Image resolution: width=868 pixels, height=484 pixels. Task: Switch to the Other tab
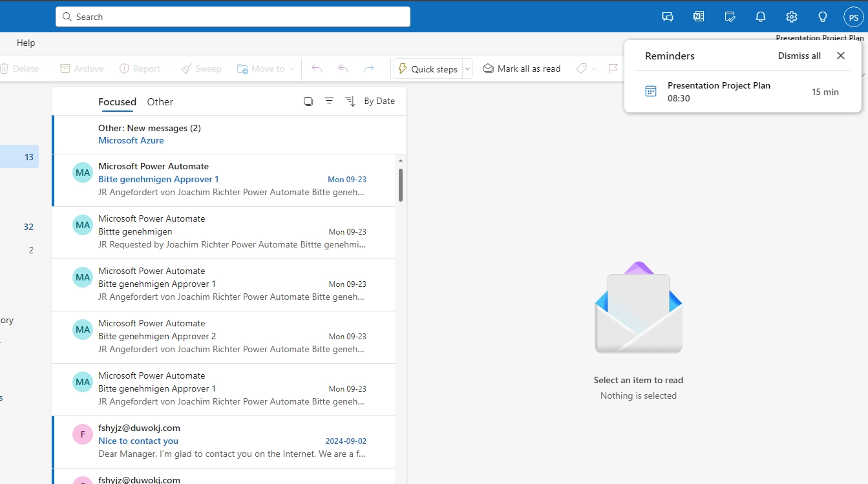[160, 102]
